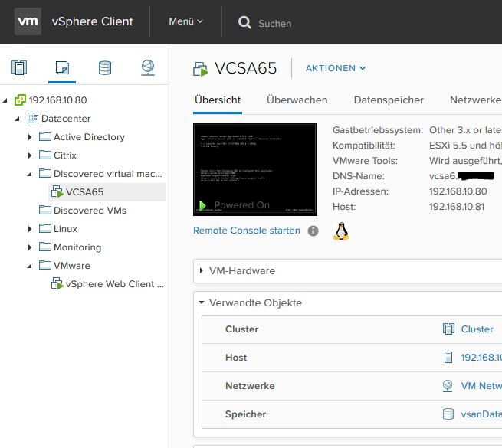Click the IP address value 192.168.10.80

[x=458, y=191]
